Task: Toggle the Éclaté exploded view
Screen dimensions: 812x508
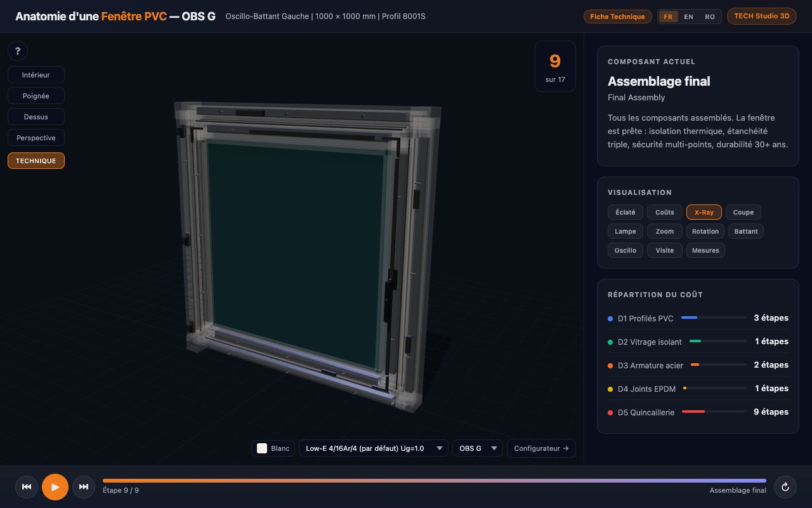Action: (625, 212)
